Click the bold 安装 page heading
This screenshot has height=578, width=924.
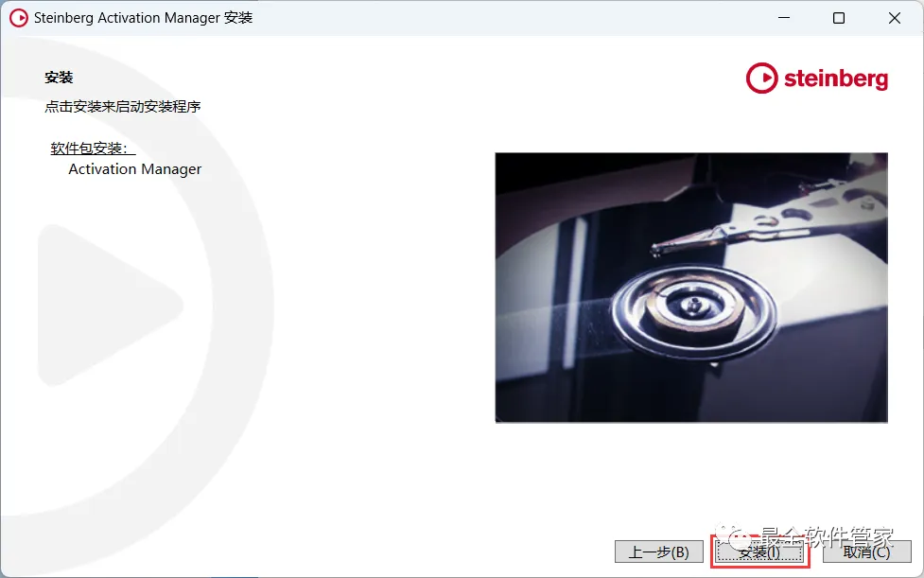[59, 78]
